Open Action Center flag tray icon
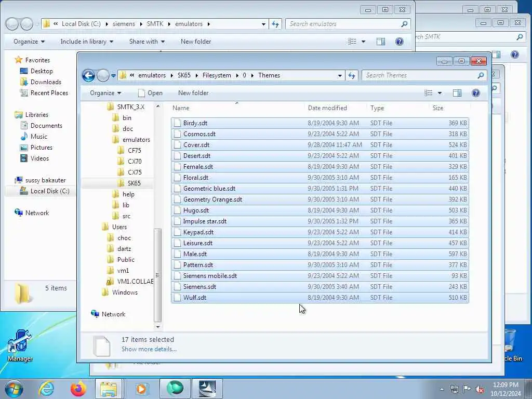Image resolution: width=532 pixels, height=399 pixels. pos(467,389)
